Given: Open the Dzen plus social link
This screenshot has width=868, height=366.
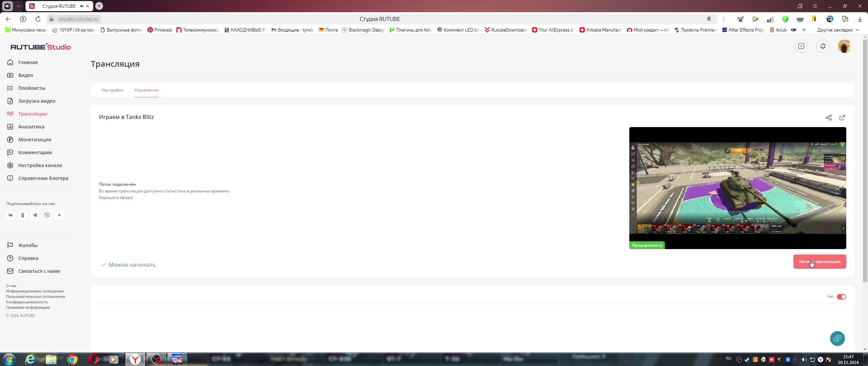Looking at the screenshot, I should pyautogui.click(x=59, y=215).
